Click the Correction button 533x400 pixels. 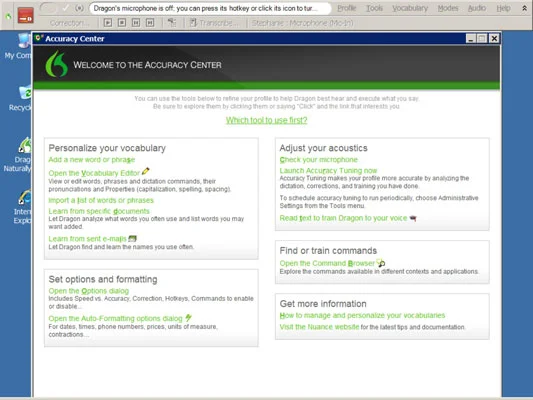[x=69, y=23]
